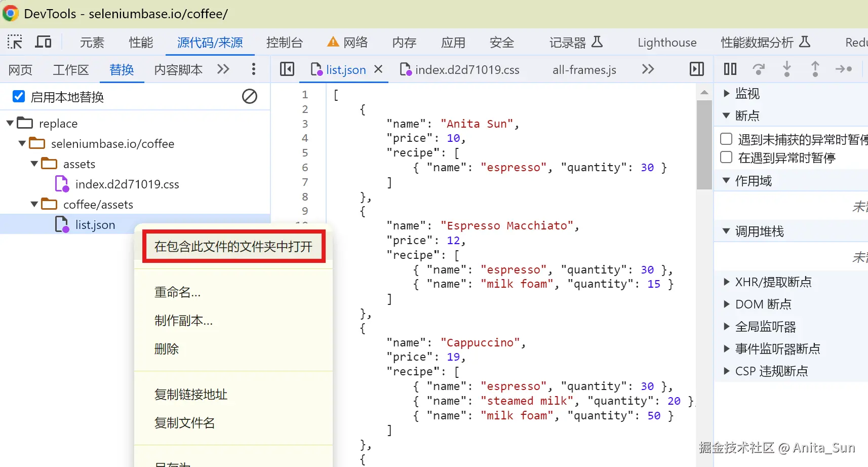Screen dimensions: 868x467
Task: Open the 工作区 navigator tab
Action: [x=71, y=69]
